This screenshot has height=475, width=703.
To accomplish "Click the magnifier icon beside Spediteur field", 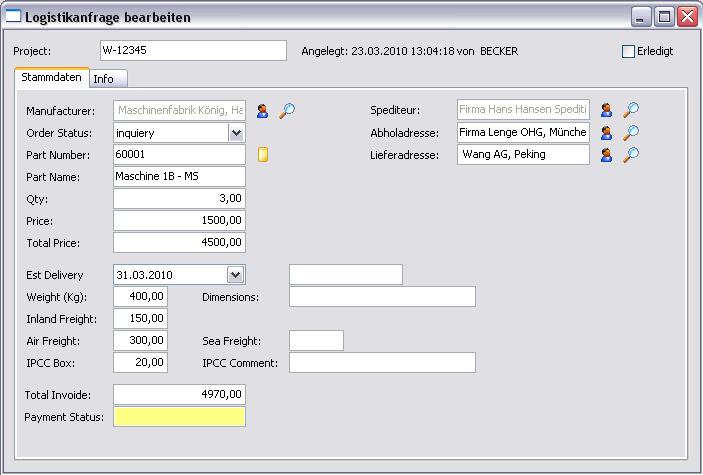I will [x=631, y=110].
